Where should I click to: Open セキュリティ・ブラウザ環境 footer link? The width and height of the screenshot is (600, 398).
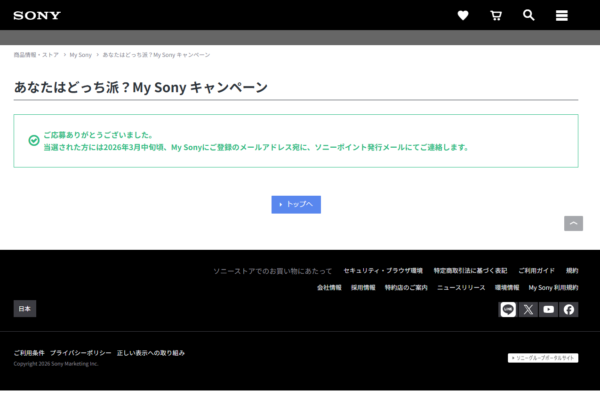(x=383, y=271)
